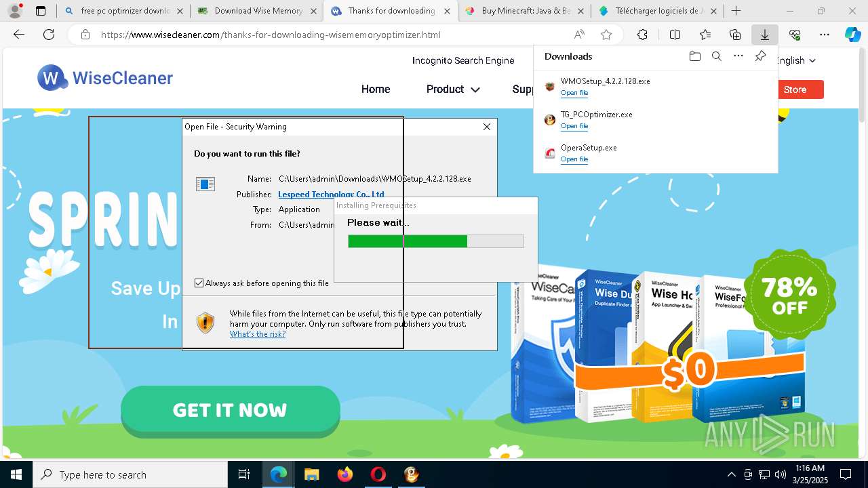Open Edge Settings and more ellipsis

[825, 35]
